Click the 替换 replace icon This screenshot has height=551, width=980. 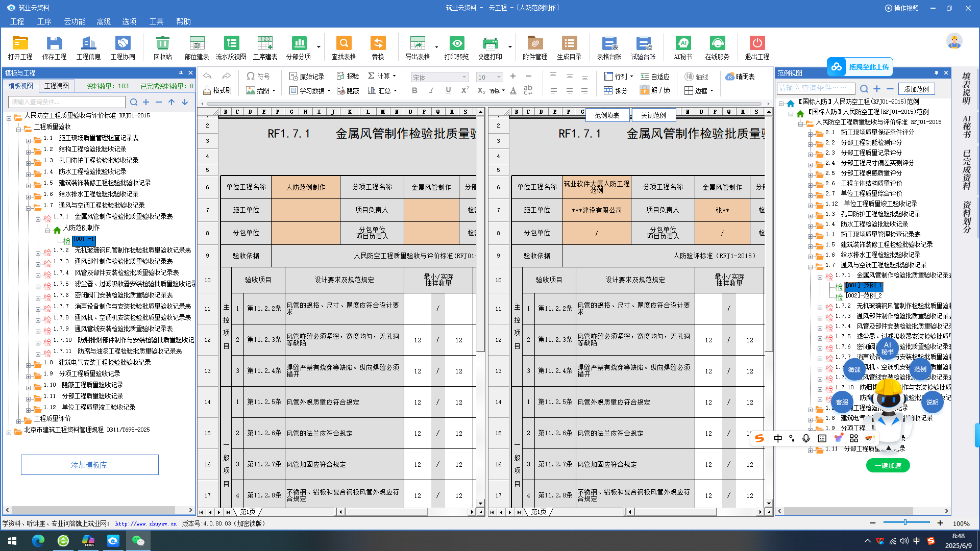tap(378, 47)
